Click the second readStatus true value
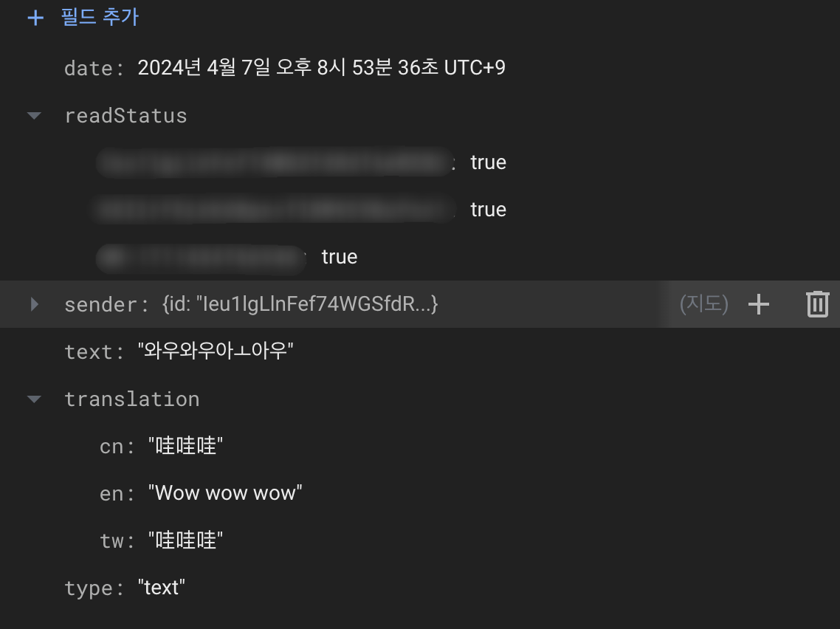 click(488, 210)
